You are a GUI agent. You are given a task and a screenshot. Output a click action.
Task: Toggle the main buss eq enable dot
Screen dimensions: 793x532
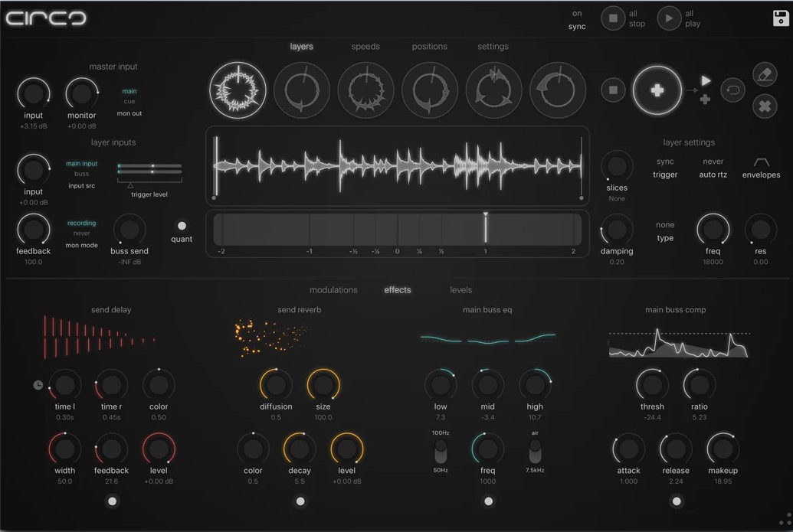488,501
